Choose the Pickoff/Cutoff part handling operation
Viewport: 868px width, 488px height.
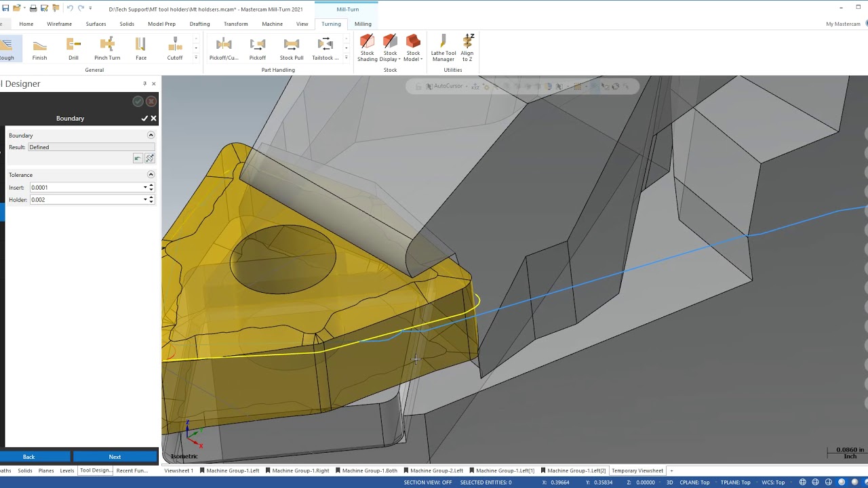(x=224, y=49)
